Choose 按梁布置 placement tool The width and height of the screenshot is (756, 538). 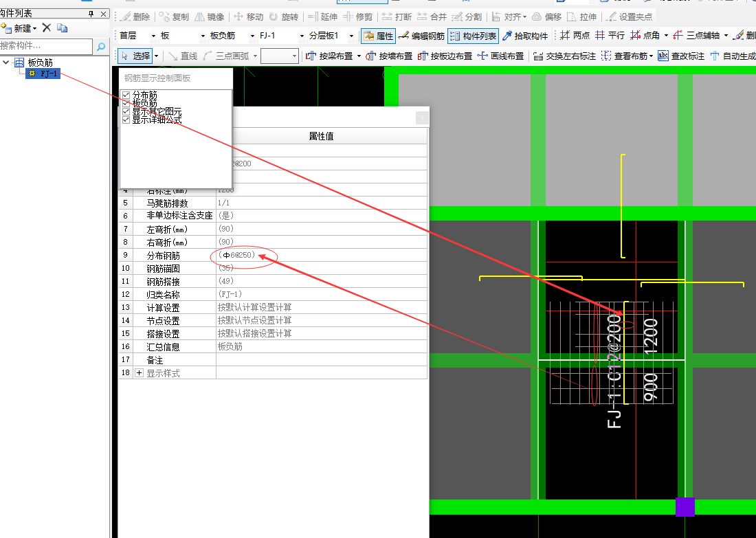pyautogui.click(x=329, y=56)
